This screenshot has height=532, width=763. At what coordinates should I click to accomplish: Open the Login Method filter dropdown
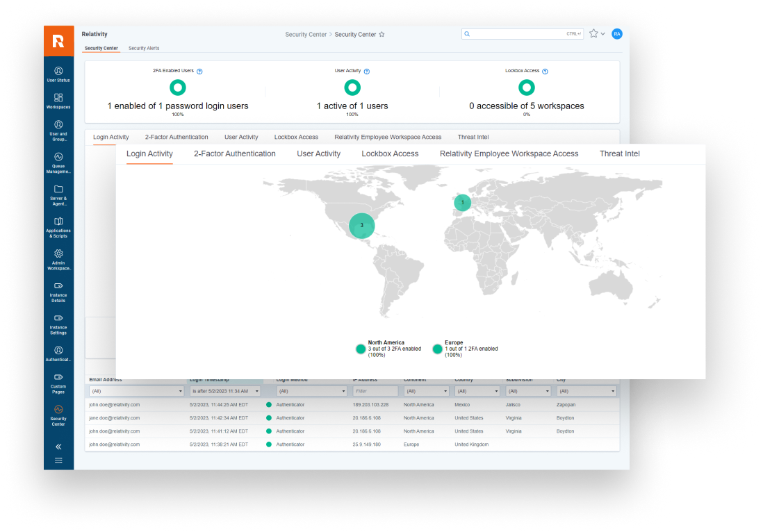[311, 392]
